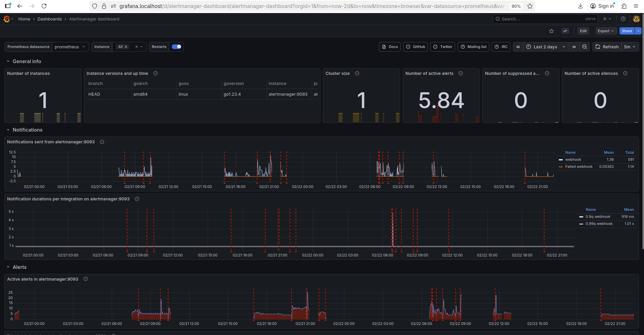Open the GitHub link
644x335 pixels.
coord(415,47)
